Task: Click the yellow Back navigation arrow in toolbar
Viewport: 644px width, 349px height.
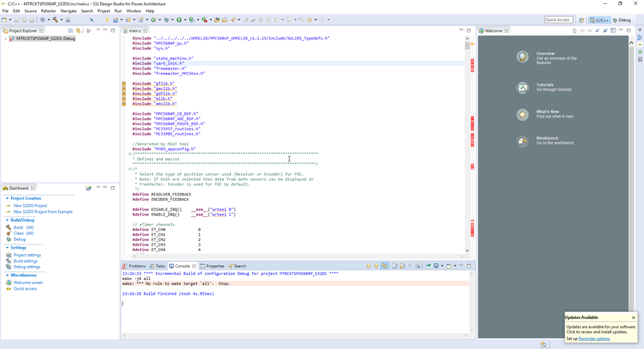Action: (x=309, y=20)
